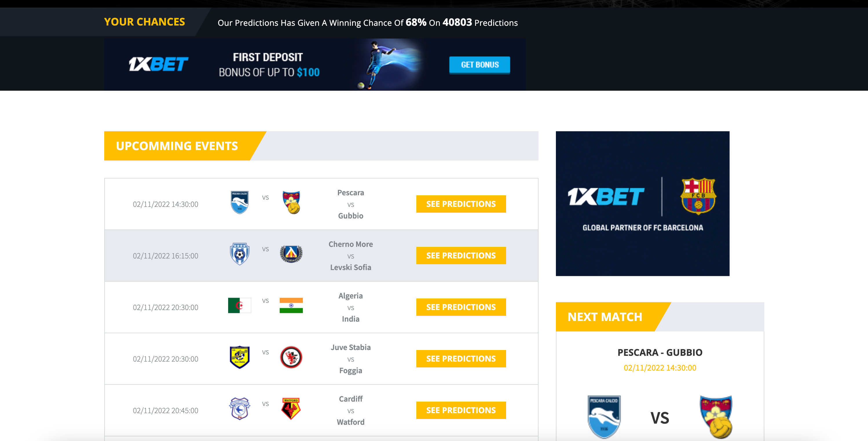
Task: Click the Get Bonus button
Action: point(479,65)
